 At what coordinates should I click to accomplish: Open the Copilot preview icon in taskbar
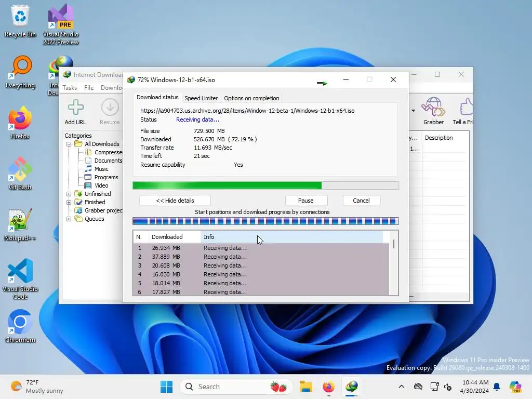point(515,387)
